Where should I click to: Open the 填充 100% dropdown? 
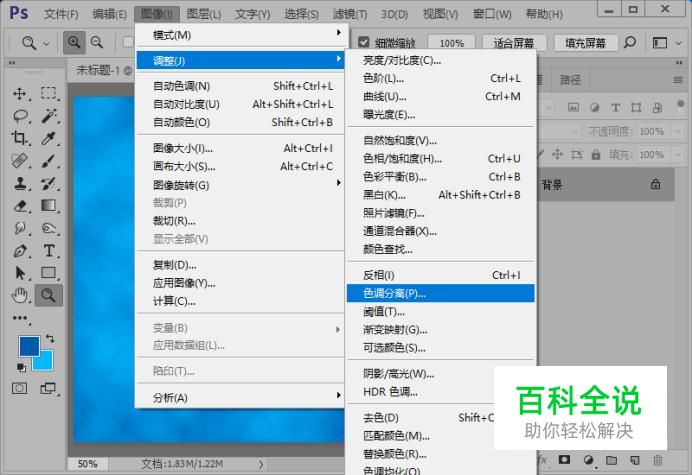(x=677, y=155)
